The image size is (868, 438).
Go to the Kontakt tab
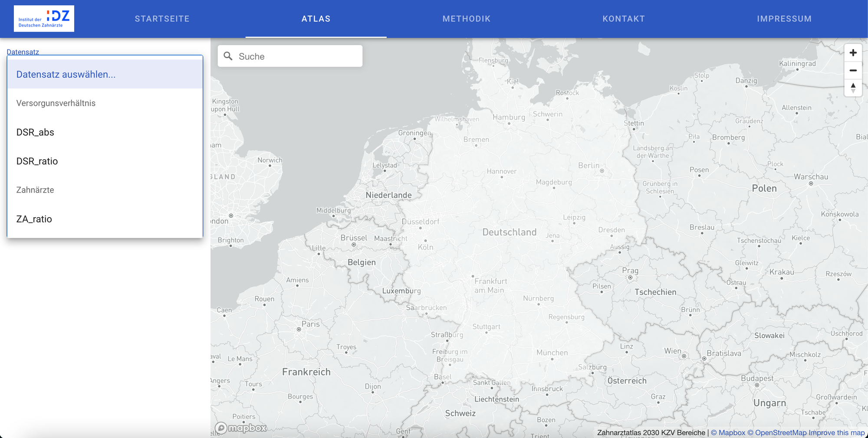point(623,19)
